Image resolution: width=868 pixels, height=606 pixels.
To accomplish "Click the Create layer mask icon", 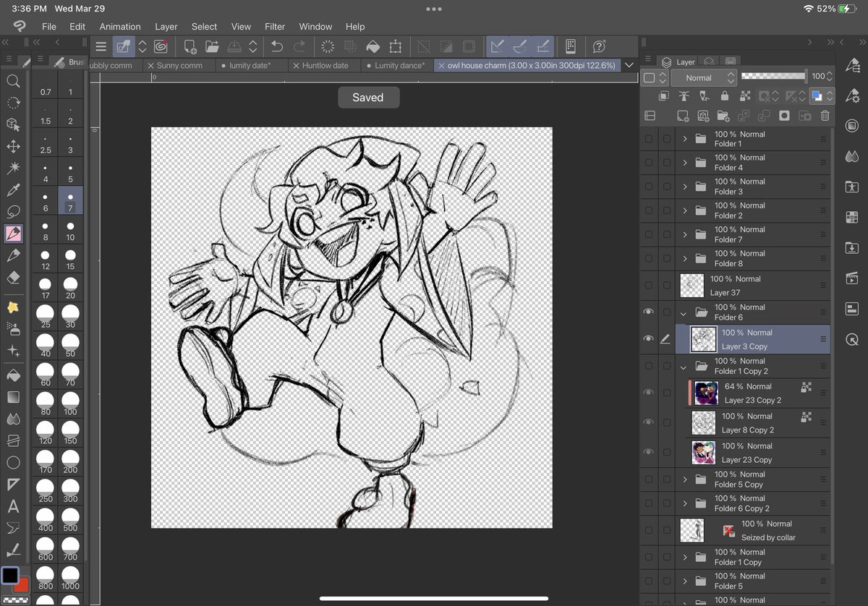I will 784,116.
